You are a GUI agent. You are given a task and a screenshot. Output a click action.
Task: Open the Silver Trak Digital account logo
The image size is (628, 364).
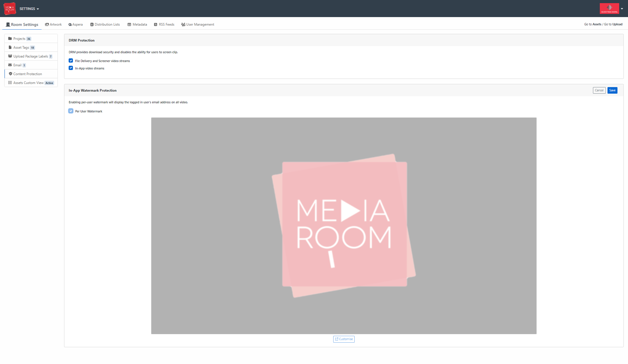609,9
